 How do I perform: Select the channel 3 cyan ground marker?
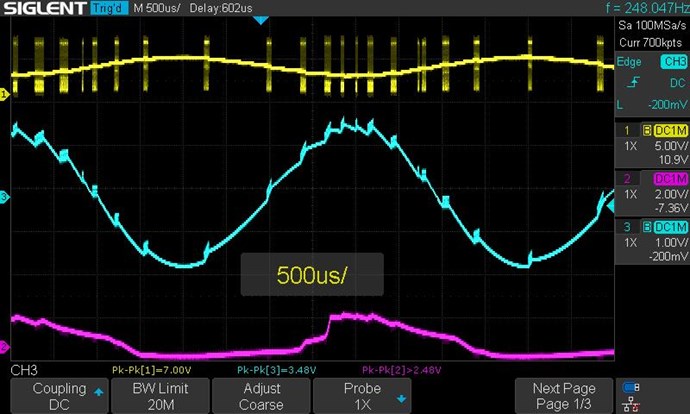click(4, 197)
